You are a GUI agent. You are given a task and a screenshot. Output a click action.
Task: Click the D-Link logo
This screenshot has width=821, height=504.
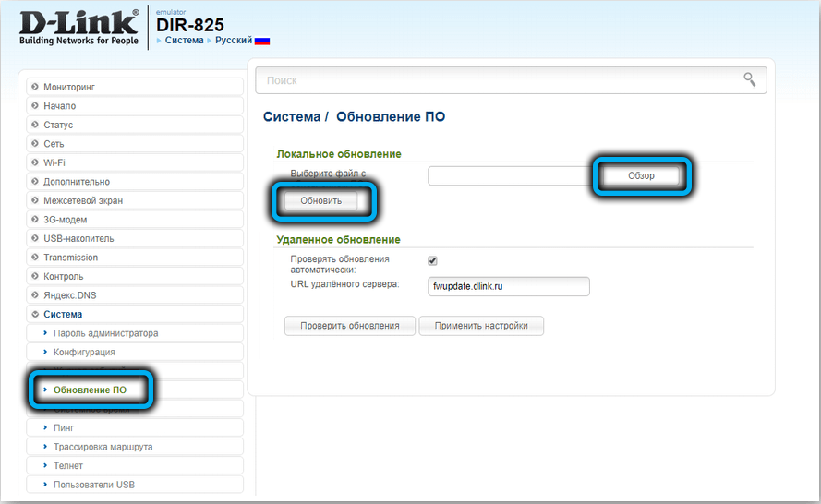pos(79,27)
